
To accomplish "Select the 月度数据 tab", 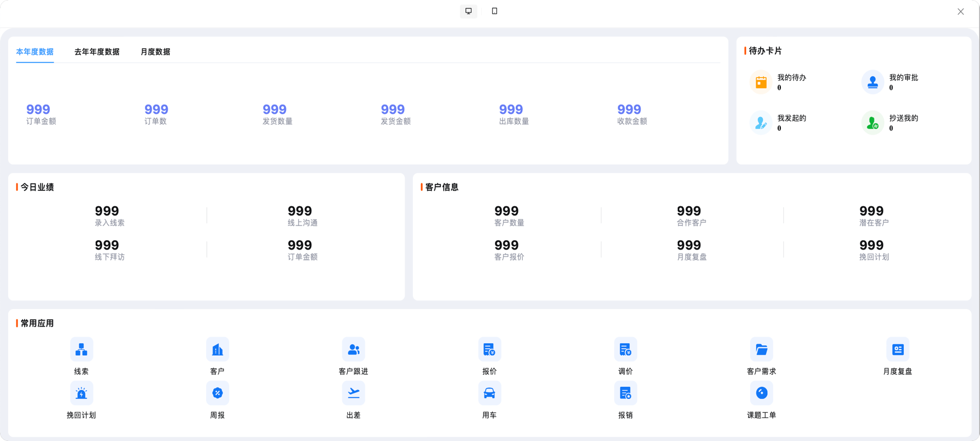I will click(x=155, y=52).
